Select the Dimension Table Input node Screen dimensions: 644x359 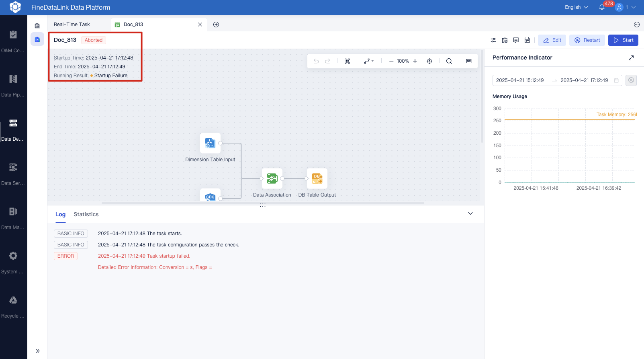210,143
